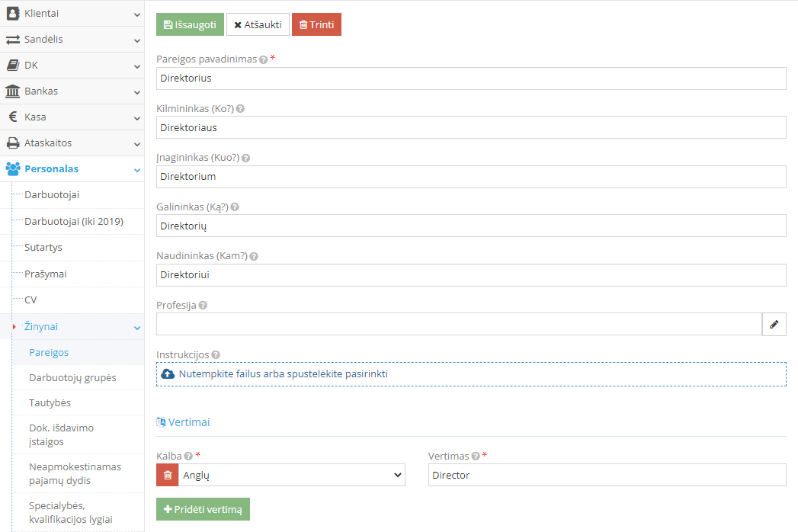Click the Kasa euro icon in sidebar
The height and width of the screenshot is (532, 798).
coord(13,117)
